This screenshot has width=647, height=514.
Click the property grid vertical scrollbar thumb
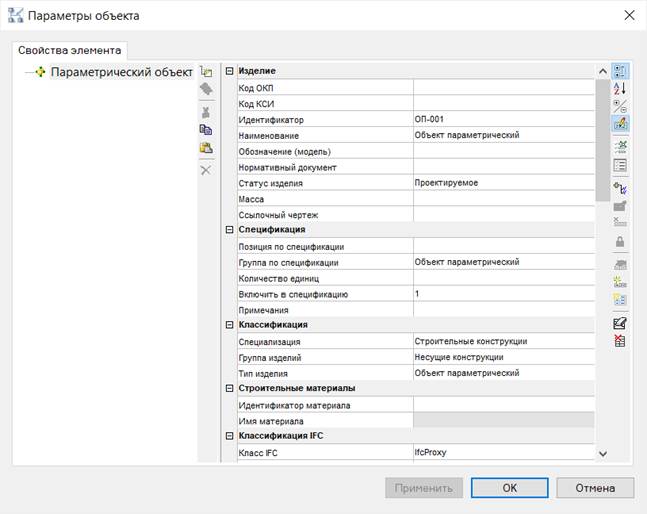click(603, 140)
